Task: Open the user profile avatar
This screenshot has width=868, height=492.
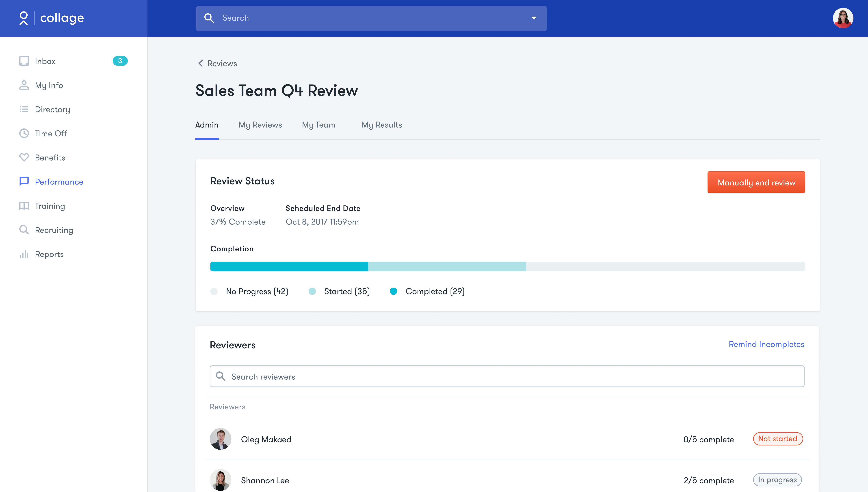Action: pyautogui.click(x=843, y=18)
